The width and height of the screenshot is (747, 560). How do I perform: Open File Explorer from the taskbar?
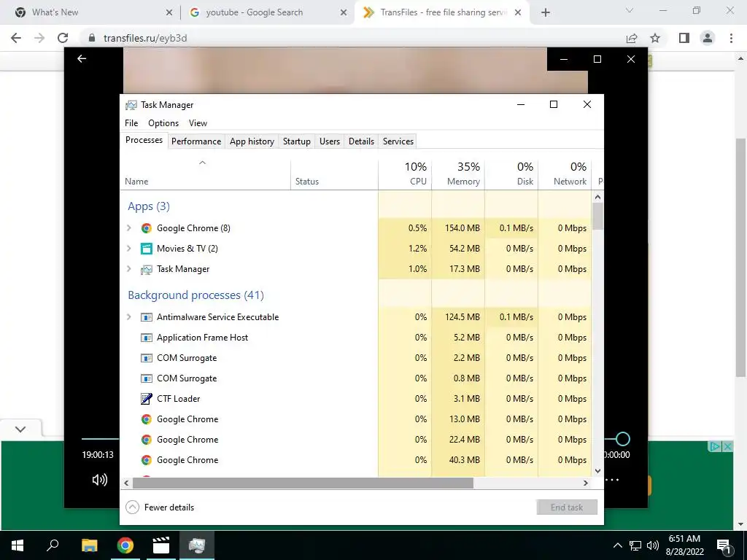click(89, 545)
